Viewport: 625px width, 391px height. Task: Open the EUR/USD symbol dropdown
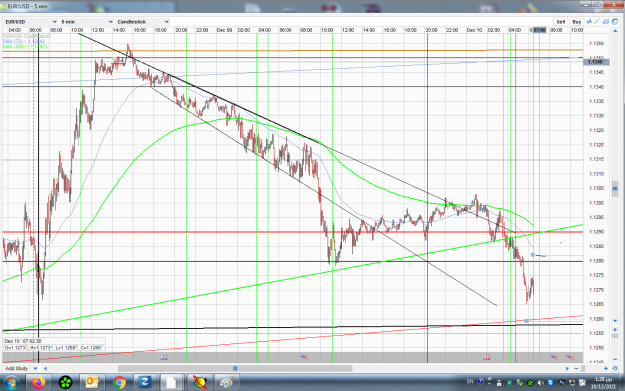pos(31,22)
